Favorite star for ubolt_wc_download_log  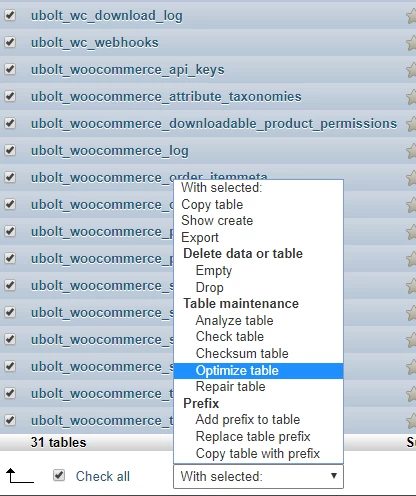(411, 16)
